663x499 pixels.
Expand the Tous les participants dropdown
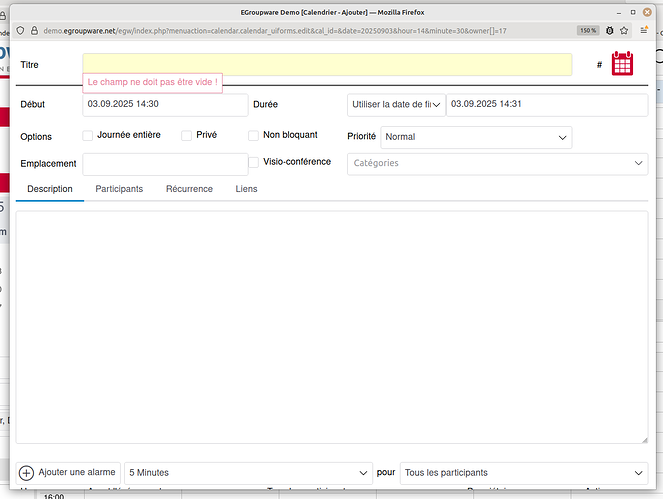coord(524,473)
